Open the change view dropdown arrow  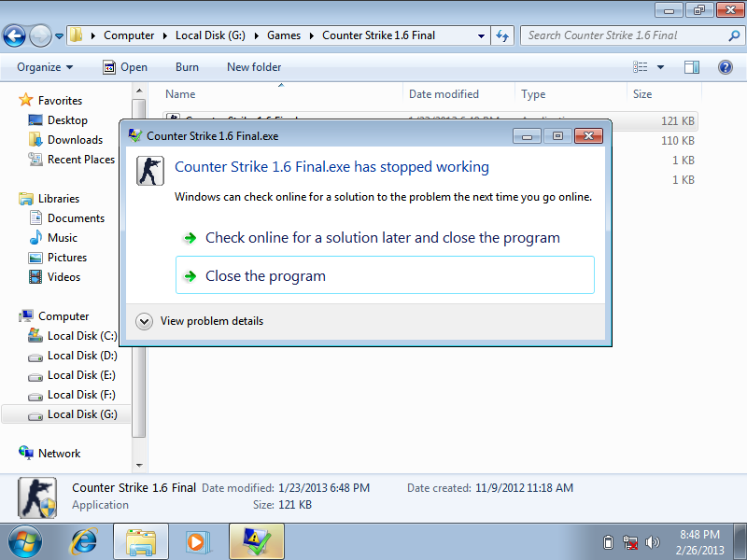(660, 67)
